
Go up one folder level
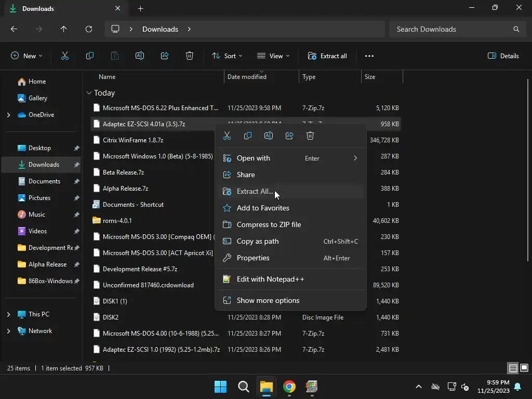pos(63,29)
